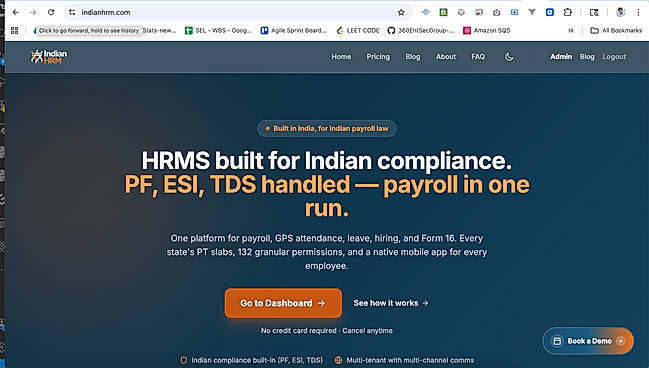Image resolution: width=649 pixels, height=368 pixels.
Task: Click the address bar showing indianhrm.com
Action: pyautogui.click(x=238, y=12)
